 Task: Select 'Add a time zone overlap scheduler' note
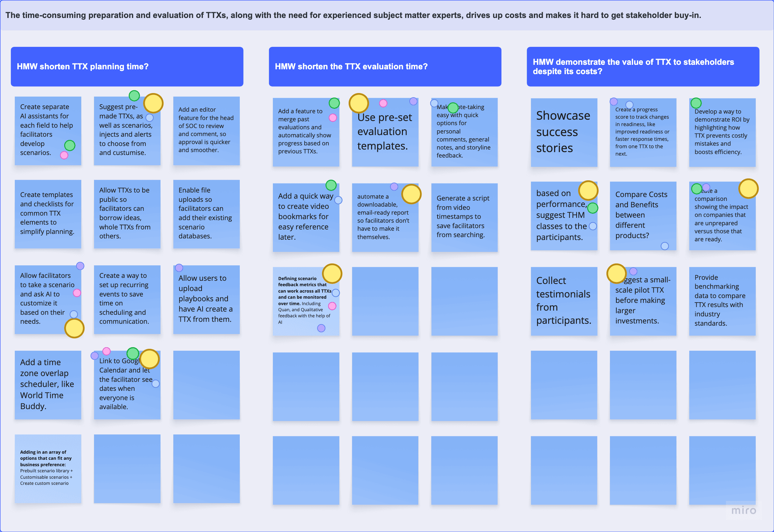point(48,384)
